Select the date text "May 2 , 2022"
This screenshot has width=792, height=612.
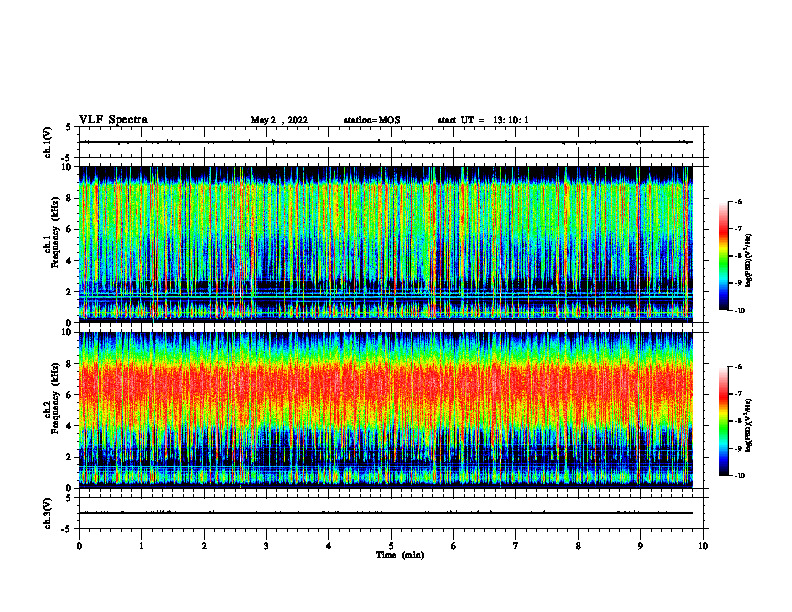pos(279,120)
